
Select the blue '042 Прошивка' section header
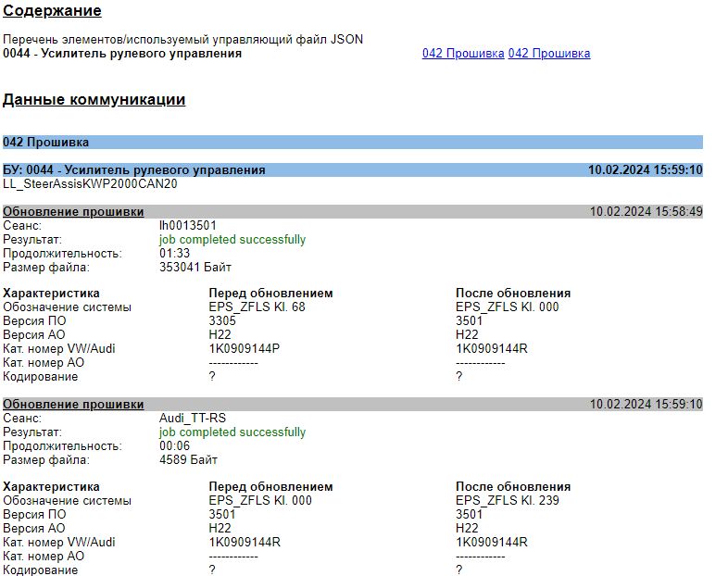coord(352,142)
